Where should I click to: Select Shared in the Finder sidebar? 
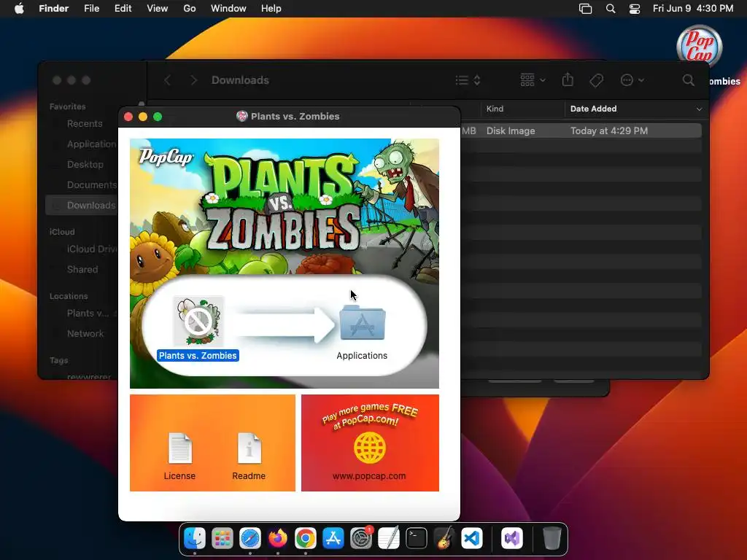click(x=82, y=270)
